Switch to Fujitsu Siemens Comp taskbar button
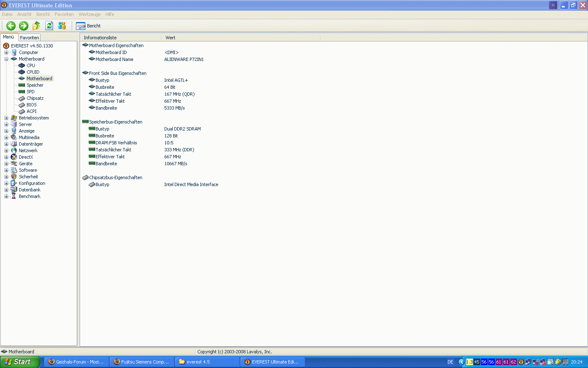 [x=142, y=362]
